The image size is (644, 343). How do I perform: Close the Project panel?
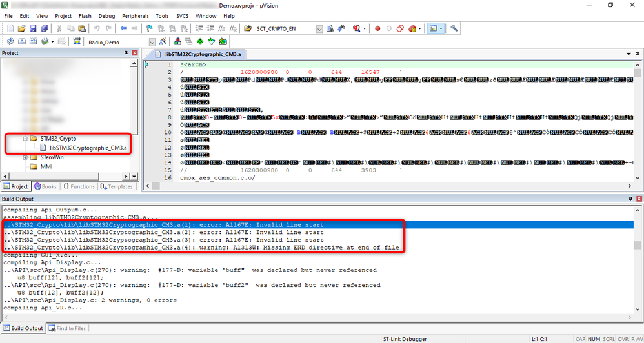(x=135, y=53)
